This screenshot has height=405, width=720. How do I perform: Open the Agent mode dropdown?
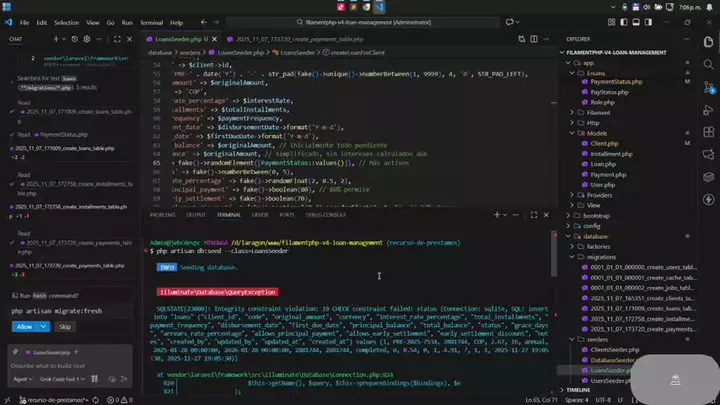tap(21, 380)
